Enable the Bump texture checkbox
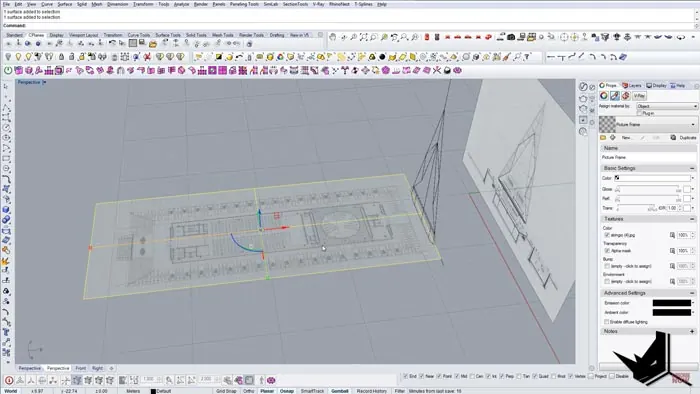700x394 pixels. point(607,266)
